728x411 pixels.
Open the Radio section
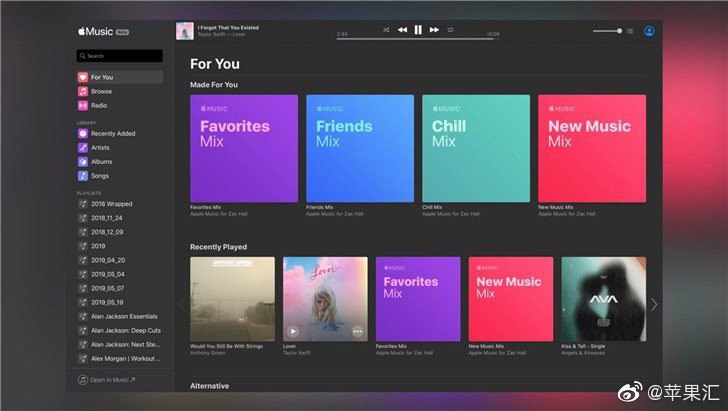pyautogui.click(x=120, y=105)
